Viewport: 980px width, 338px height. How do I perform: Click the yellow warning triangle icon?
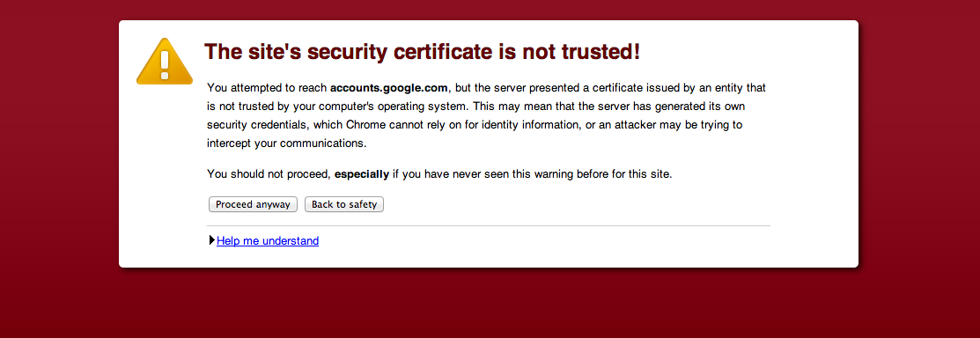pos(165,62)
